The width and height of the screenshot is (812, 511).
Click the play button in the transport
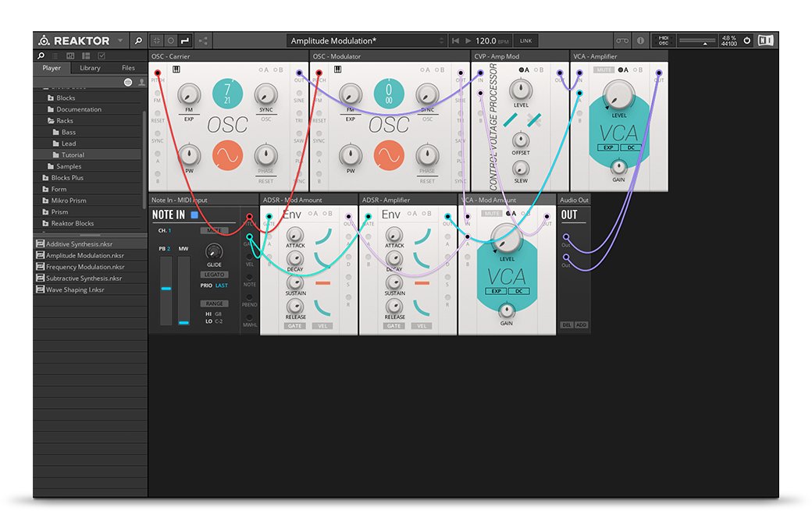coord(468,41)
